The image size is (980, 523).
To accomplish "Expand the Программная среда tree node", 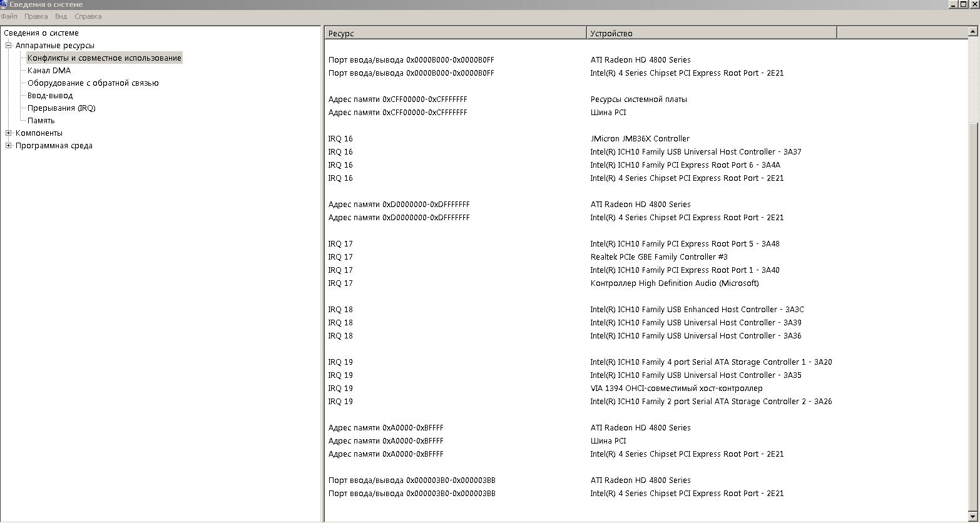I will (9, 146).
